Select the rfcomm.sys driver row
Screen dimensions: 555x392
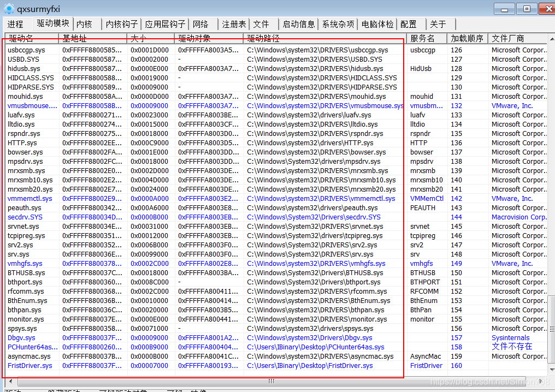(277, 291)
